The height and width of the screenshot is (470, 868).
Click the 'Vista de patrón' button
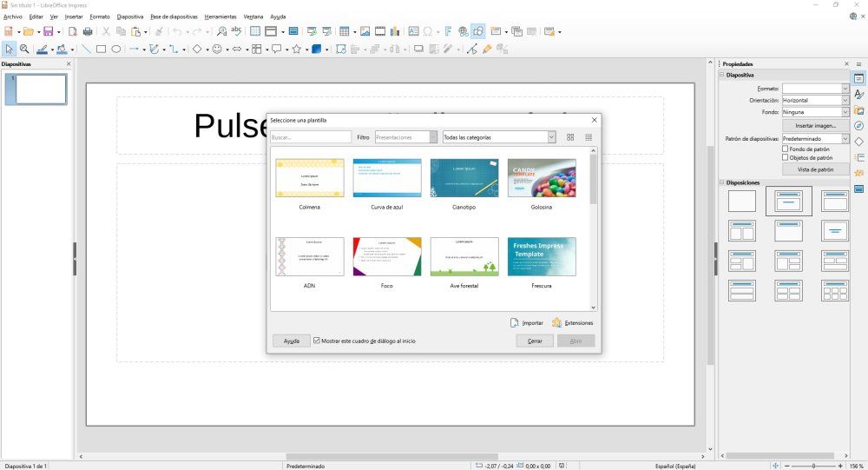[x=815, y=169]
